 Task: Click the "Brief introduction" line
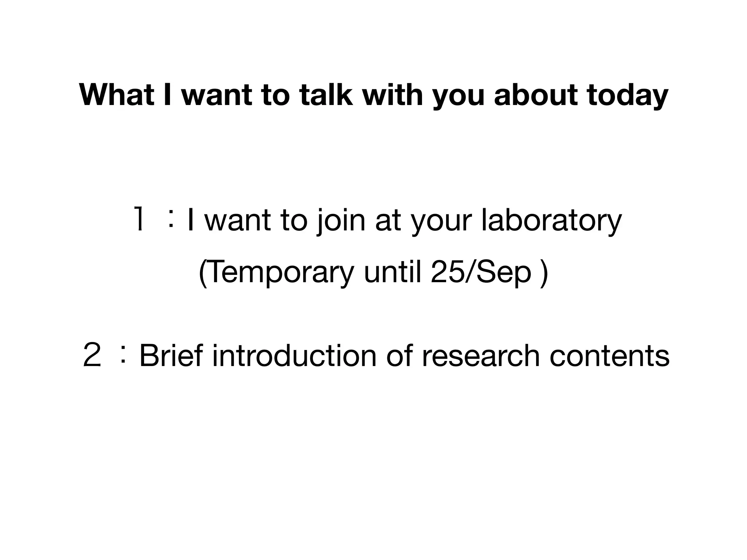pos(404,356)
